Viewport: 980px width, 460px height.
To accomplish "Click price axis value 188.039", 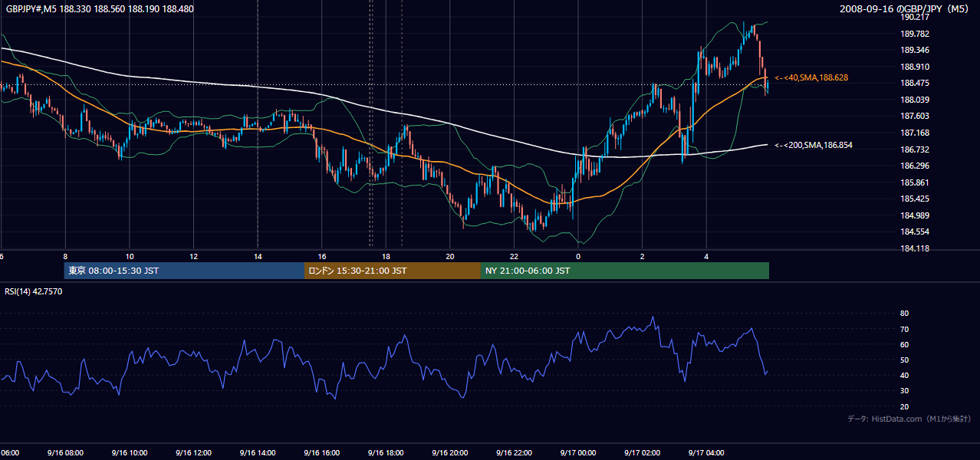I will (914, 100).
